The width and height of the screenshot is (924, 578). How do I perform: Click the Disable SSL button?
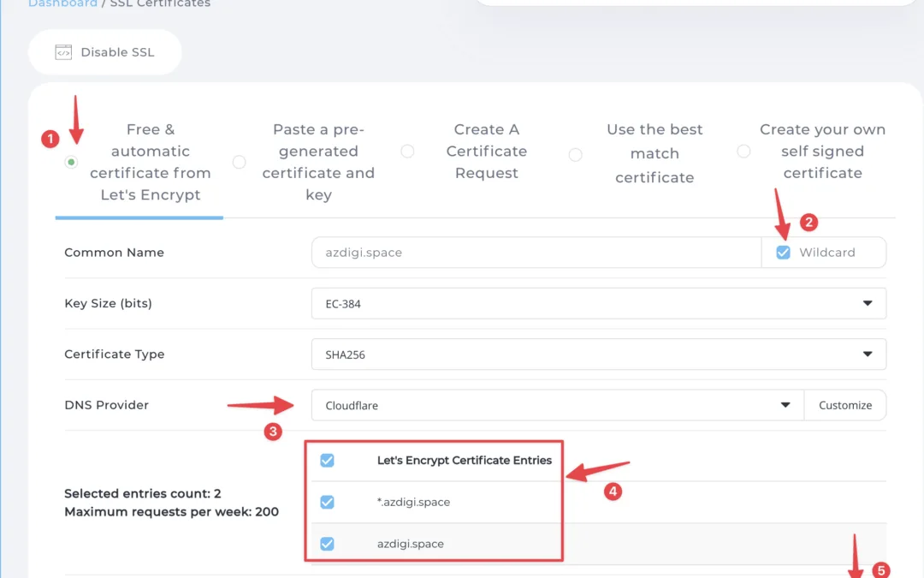pyautogui.click(x=105, y=52)
